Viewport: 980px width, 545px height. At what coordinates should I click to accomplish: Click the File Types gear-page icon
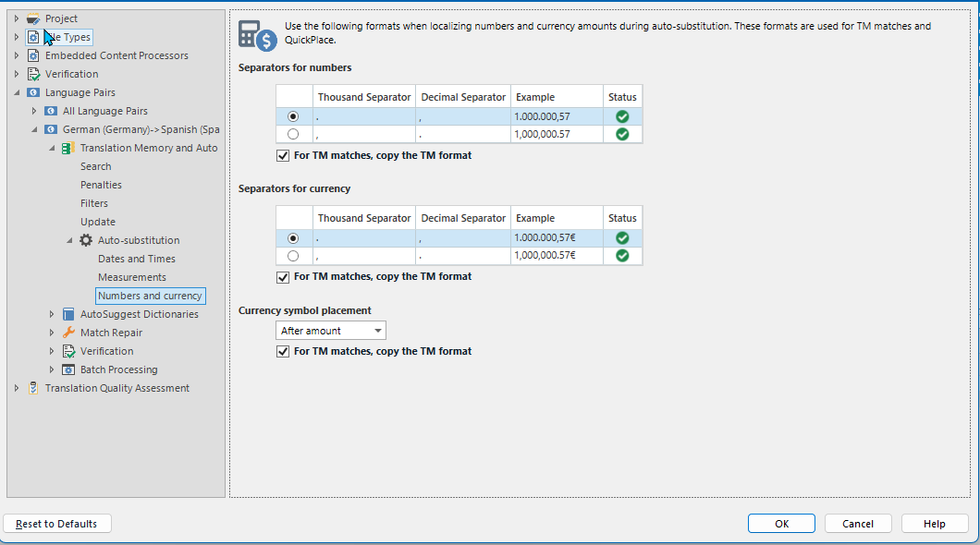click(x=33, y=38)
